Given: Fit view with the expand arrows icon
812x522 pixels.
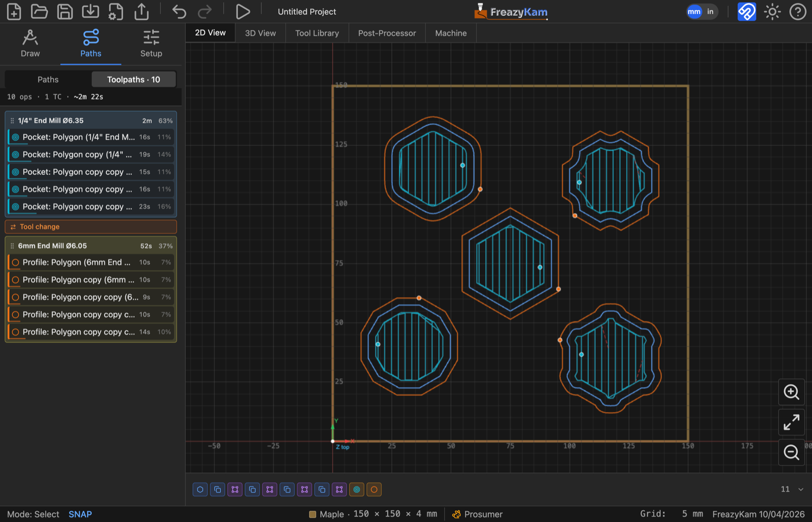Looking at the screenshot, I should tap(792, 422).
